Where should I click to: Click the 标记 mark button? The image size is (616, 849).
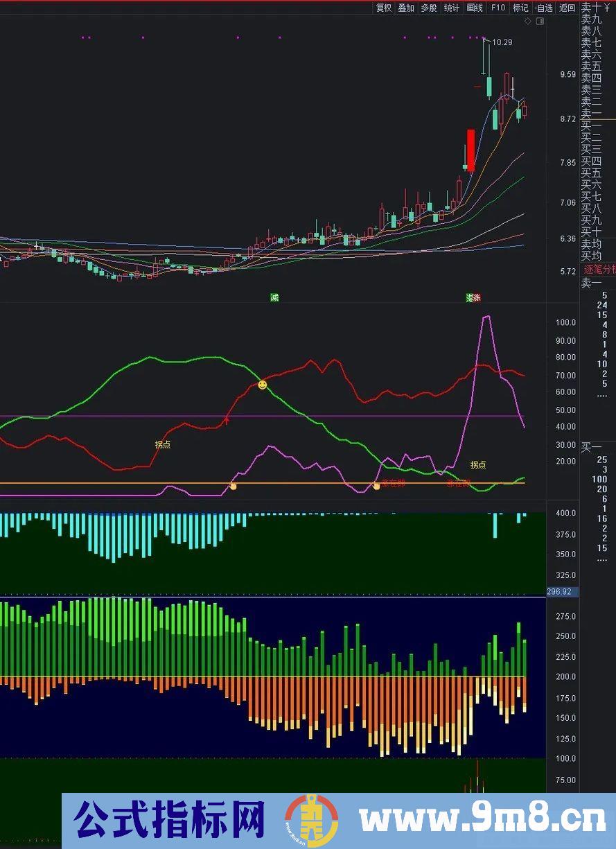point(520,8)
